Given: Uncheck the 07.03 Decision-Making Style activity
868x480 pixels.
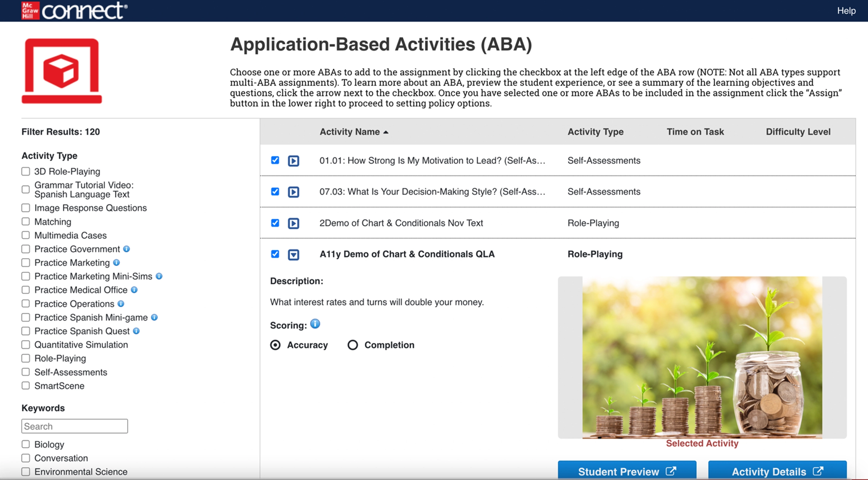Looking at the screenshot, I should [275, 191].
